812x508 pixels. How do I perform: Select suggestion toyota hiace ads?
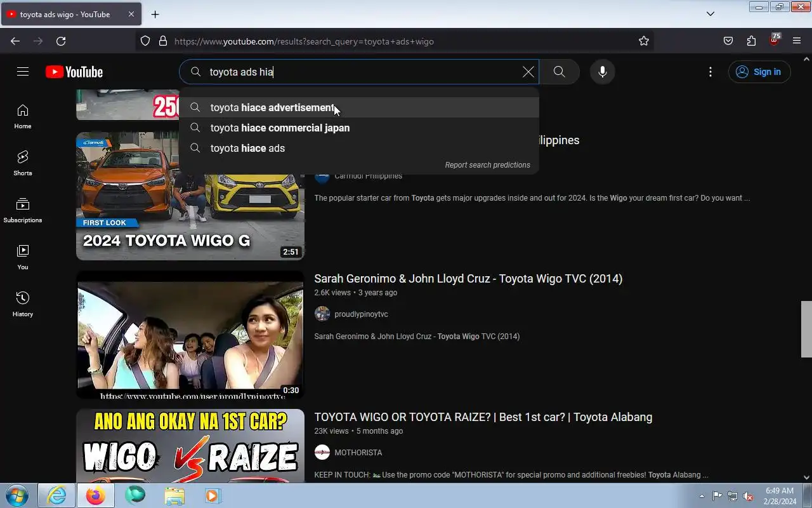359,149
